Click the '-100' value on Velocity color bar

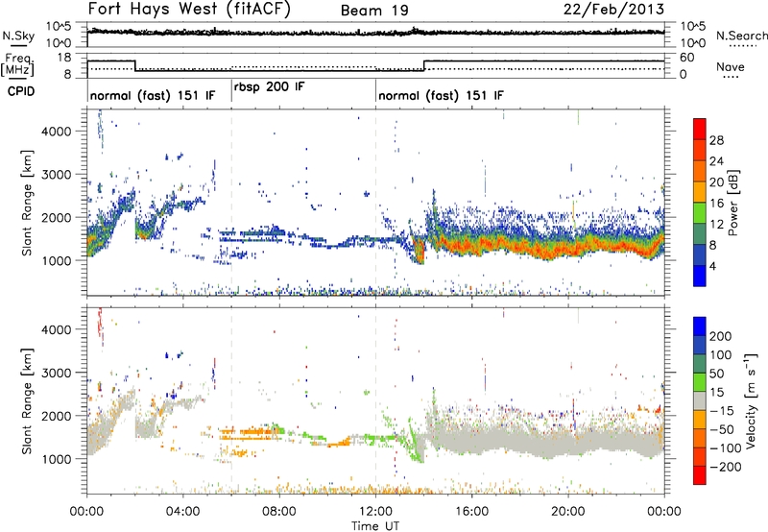pyautogui.click(x=726, y=448)
